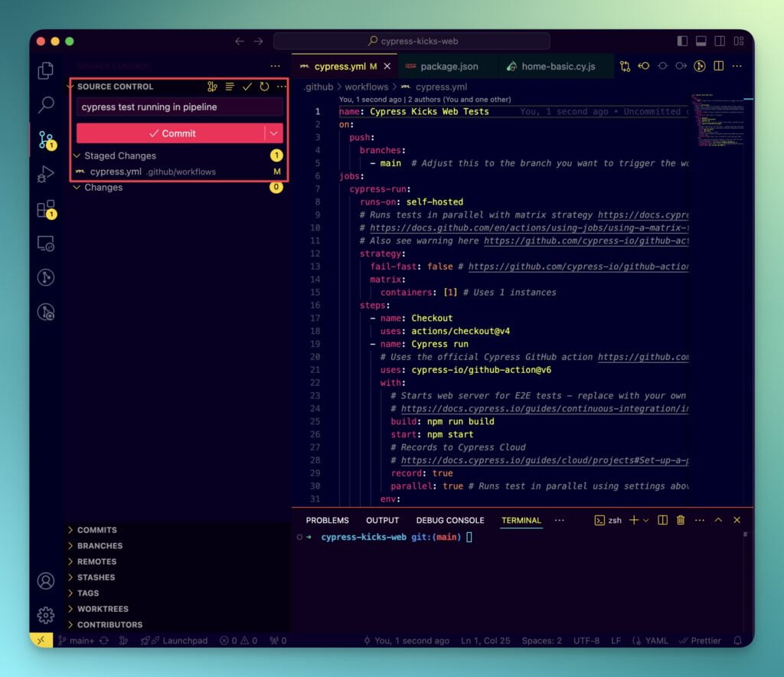
Task: Click Launchpad in the status bar
Action: 175,640
